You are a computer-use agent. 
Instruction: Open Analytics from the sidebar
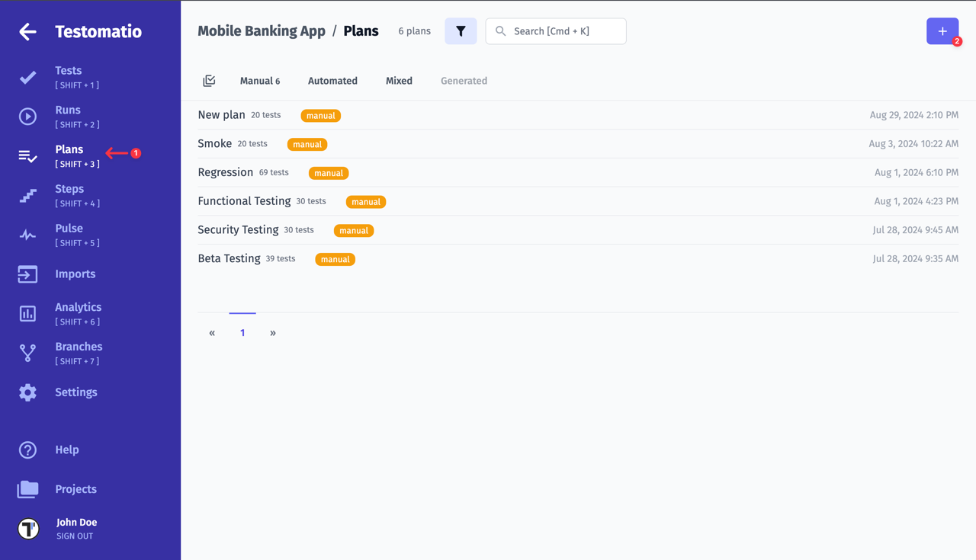tap(78, 306)
